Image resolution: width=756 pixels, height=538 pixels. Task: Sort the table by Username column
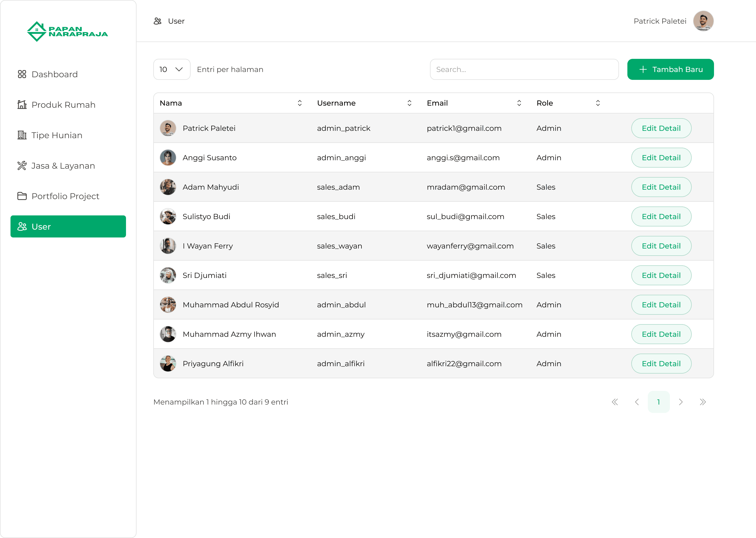pyautogui.click(x=409, y=103)
